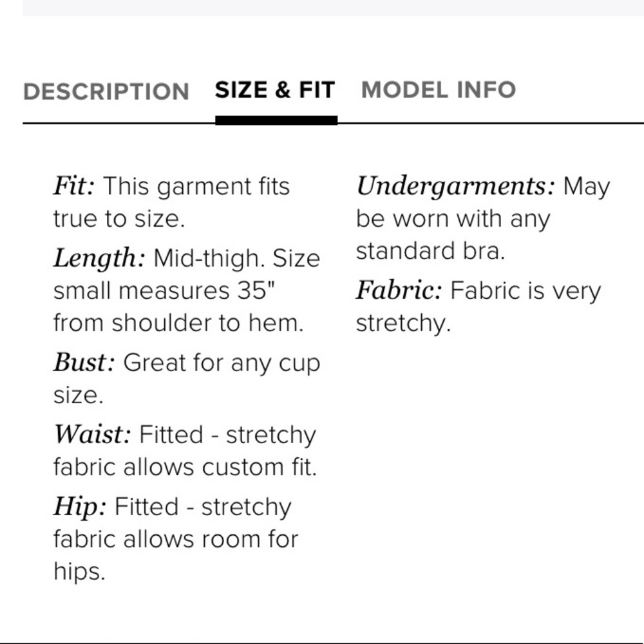
Task: Click the black underline under Size & Fit
Action: pyautogui.click(x=276, y=120)
